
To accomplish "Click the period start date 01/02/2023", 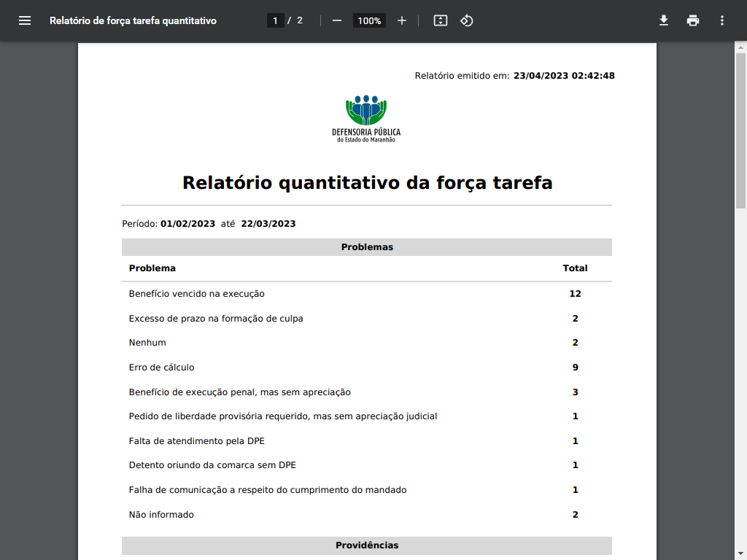I will pyautogui.click(x=187, y=224).
